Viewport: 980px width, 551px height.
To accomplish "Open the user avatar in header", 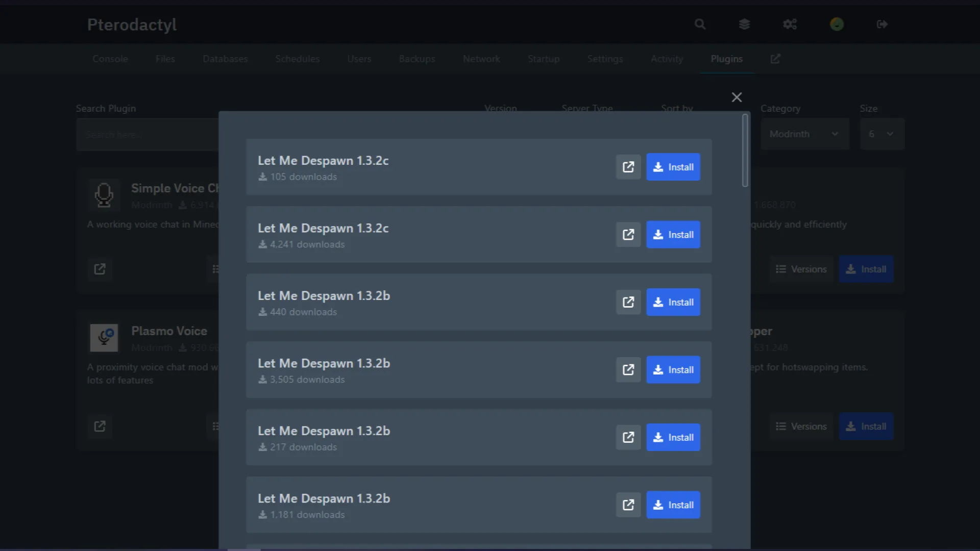I will tap(837, 24).
